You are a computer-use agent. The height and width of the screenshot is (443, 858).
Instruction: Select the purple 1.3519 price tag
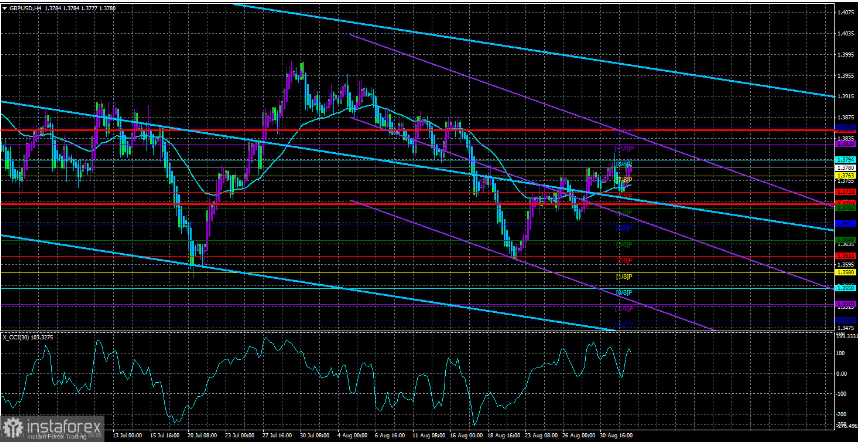pyautogui.click(x=845, y=304)
